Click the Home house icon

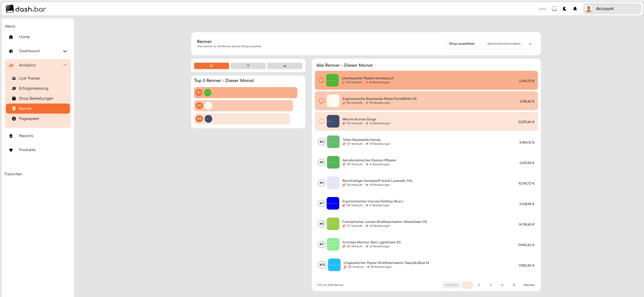(x=11, y=37)
